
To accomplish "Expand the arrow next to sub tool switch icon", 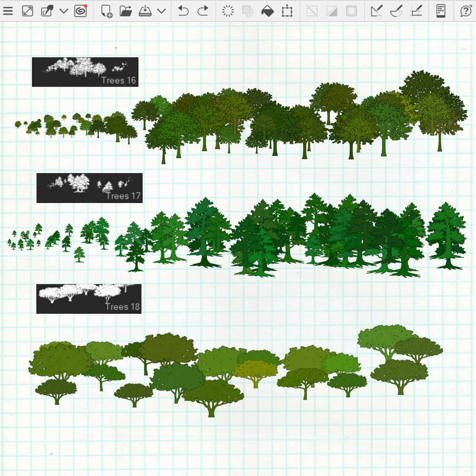I will pos(64,11).
